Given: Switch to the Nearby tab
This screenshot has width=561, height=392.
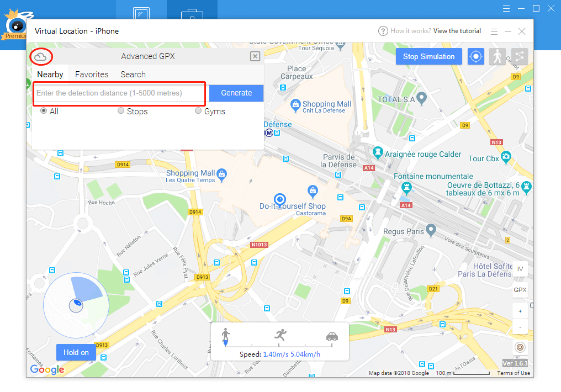Looking at the screenshot, I should click(50, 75).
